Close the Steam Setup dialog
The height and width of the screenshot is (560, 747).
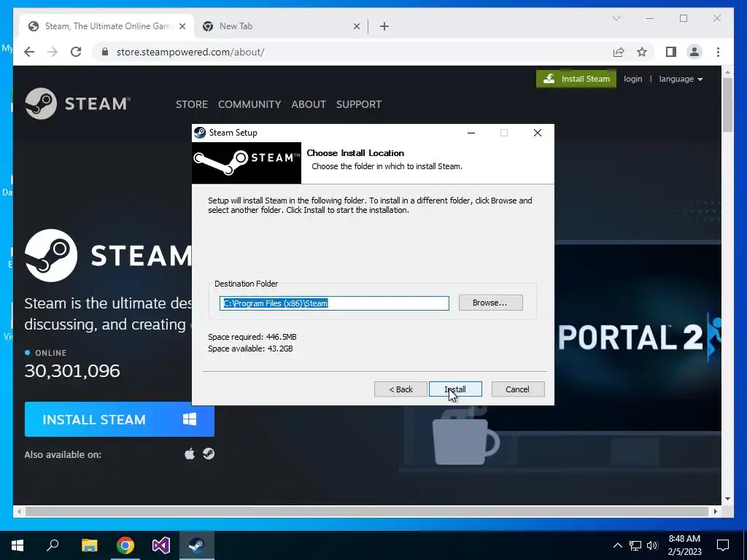point(538,133)
